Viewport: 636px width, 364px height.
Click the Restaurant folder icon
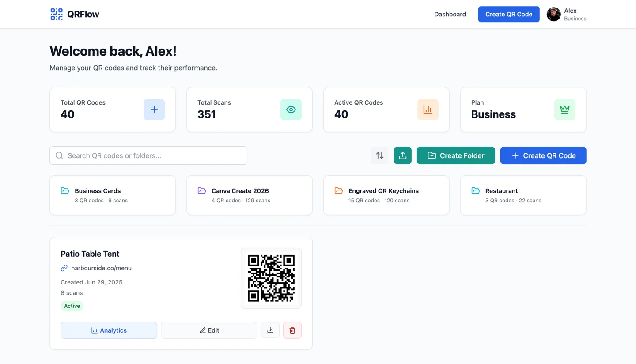(476, 191)
